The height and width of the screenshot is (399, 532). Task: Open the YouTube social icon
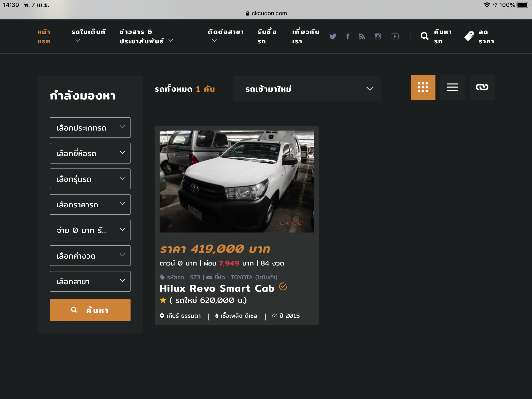tap(395, 36)
